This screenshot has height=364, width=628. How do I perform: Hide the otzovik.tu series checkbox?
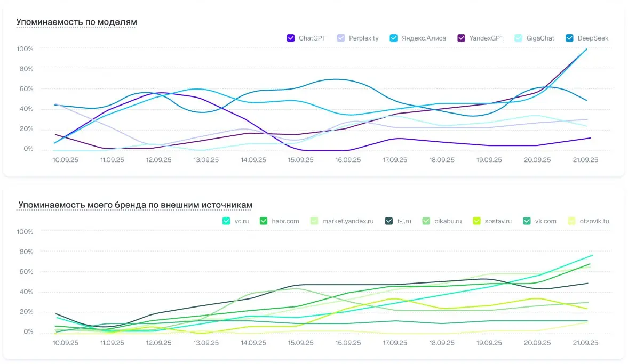click(x=571, y=221)
